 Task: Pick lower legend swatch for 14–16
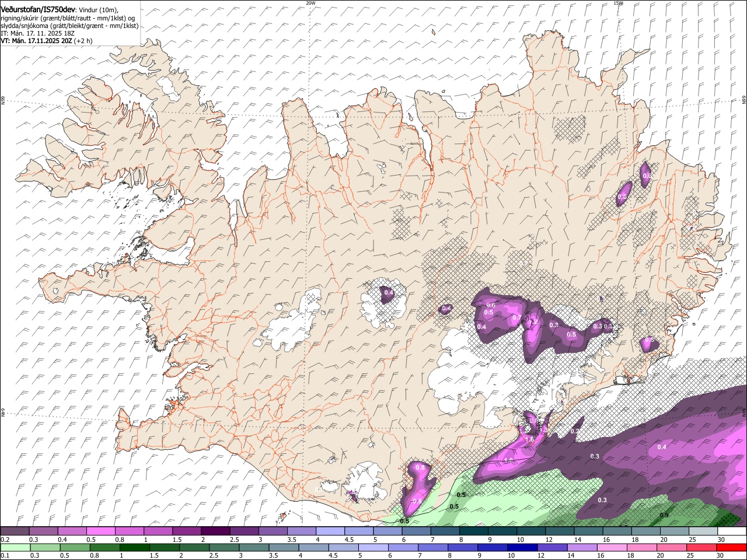[582, 548]
